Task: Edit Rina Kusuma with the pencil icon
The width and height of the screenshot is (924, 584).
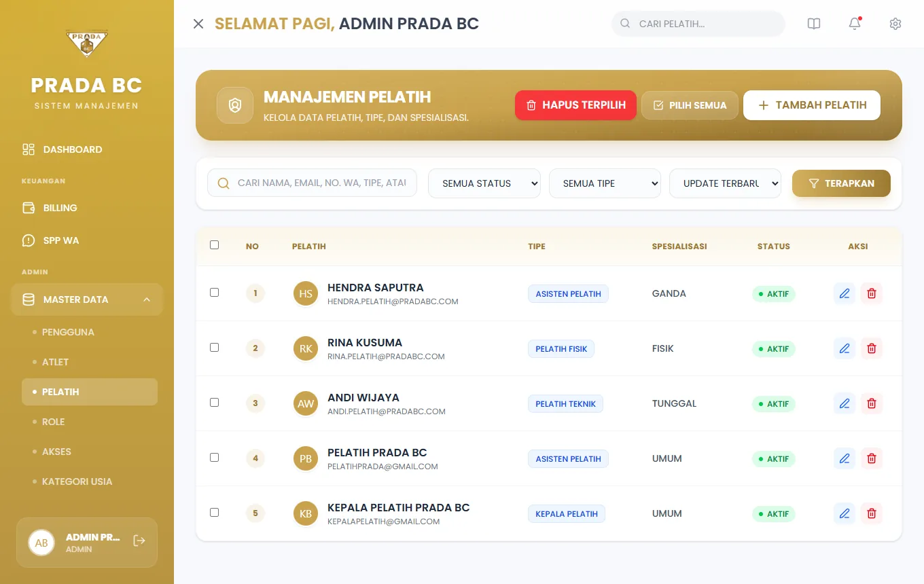Action: 845,348
